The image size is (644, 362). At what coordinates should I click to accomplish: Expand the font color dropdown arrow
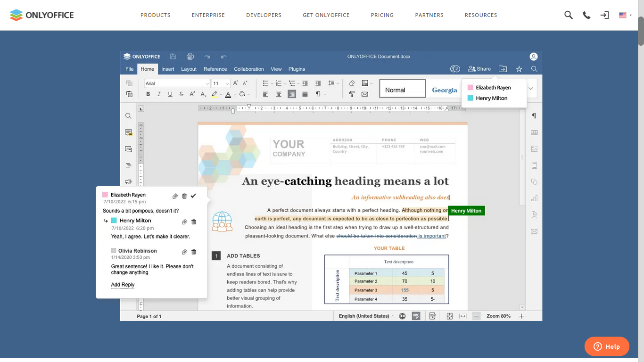[x=235, y=94]
